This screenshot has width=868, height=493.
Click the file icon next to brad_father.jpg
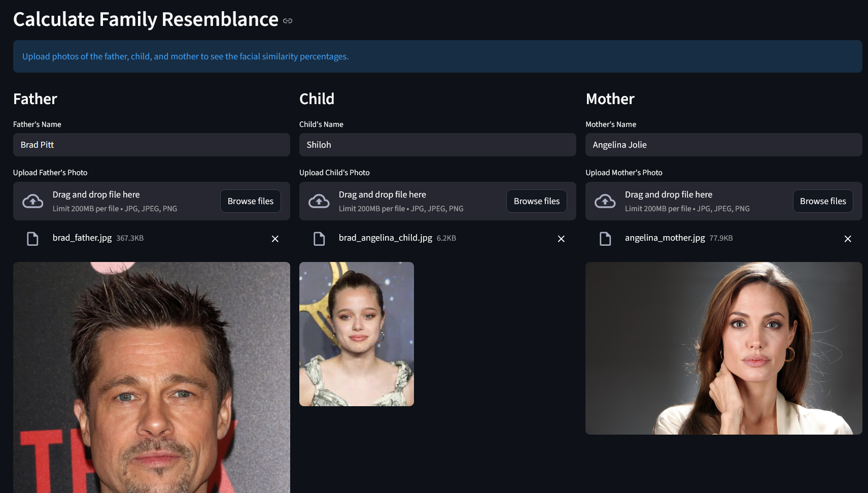(32, 239)
